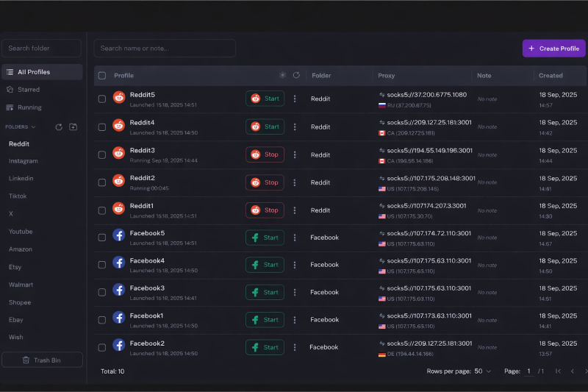Refresh the folders list in the sidebar
Image resolution: width=588 pixels, height=392 pixels.
click(x=59, y=126)
